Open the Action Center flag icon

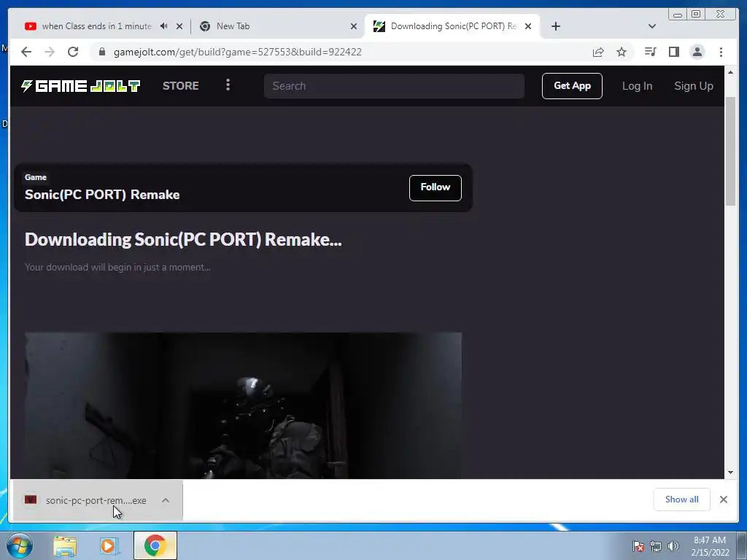638,546
